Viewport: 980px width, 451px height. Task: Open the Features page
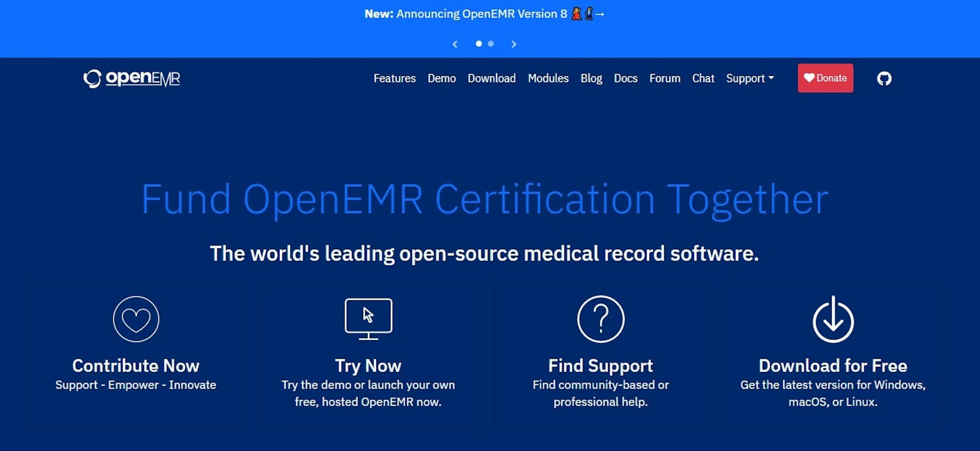click(x=395, y=78)
